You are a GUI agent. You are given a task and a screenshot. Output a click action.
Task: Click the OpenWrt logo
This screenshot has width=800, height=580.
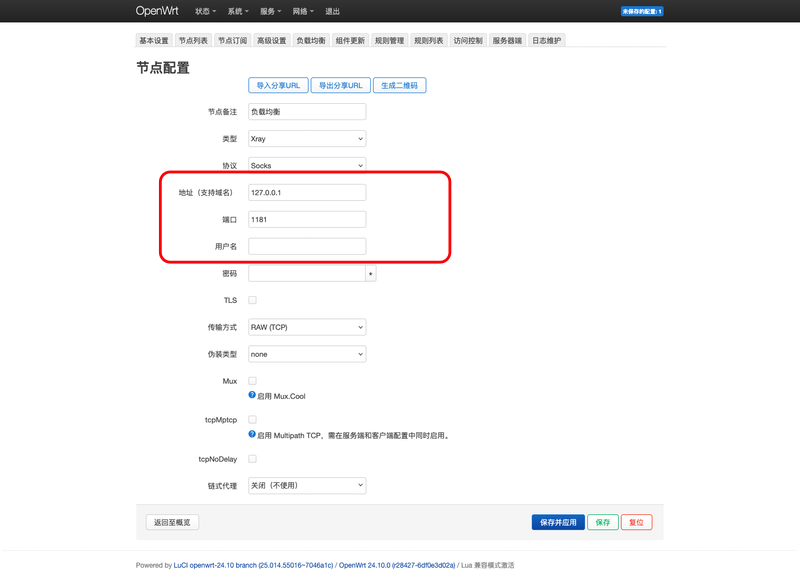(159, 11)
